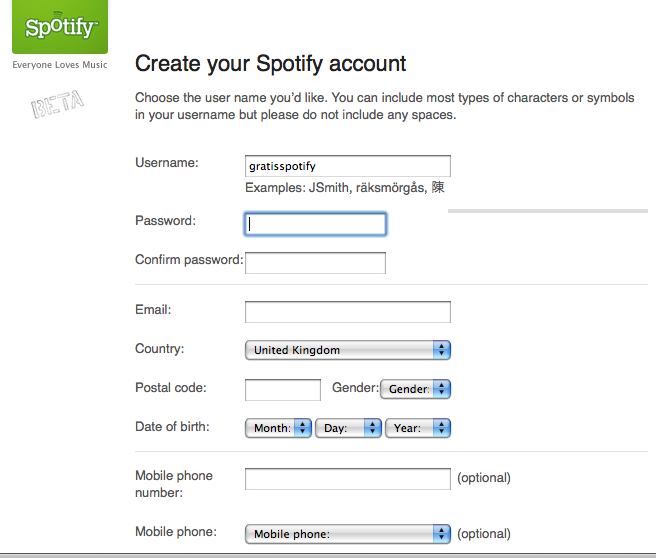The width and height of the screenshot is (656, 558).
Task: Click the Date of birth label
Action: pyautogui.click(x=172, y=427)
